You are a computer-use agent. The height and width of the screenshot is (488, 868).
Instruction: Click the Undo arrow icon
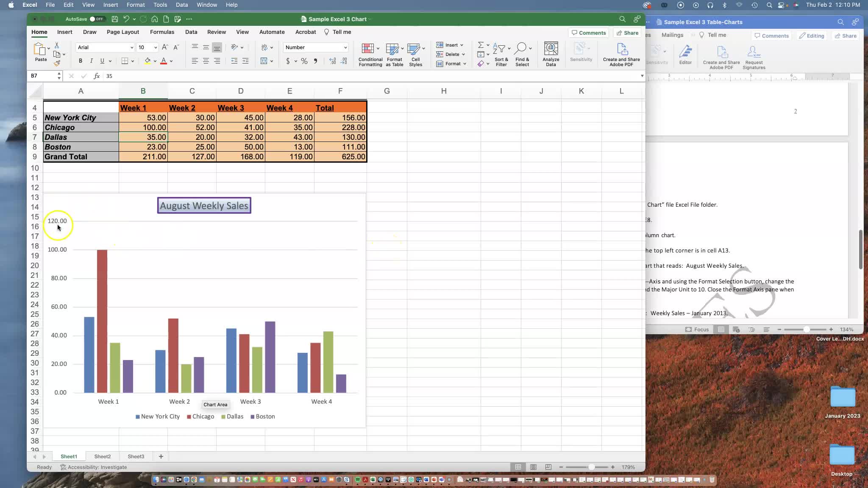[x=126, y=19]
